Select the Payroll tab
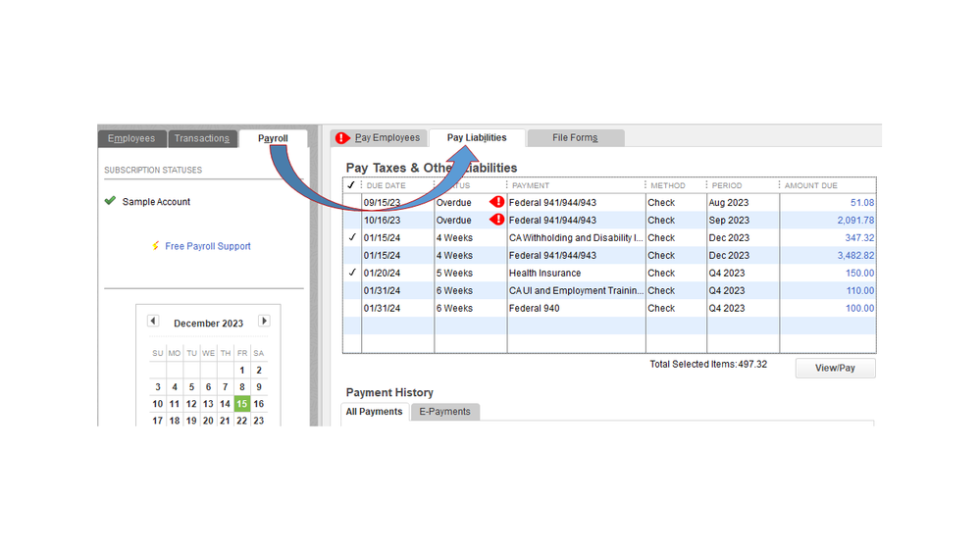The width and height of the screenshot is (980, 551). point(273,138)
